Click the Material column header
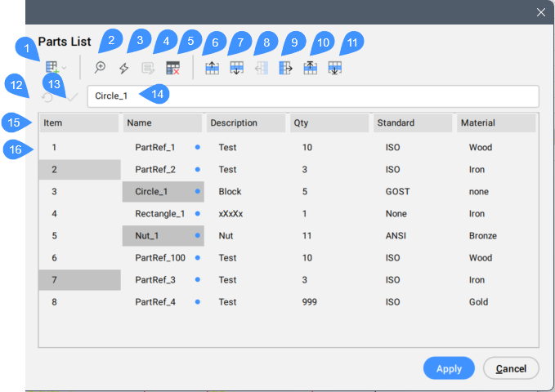The width and height of the screenshot is (555, 392). click(x=495, y=123)
